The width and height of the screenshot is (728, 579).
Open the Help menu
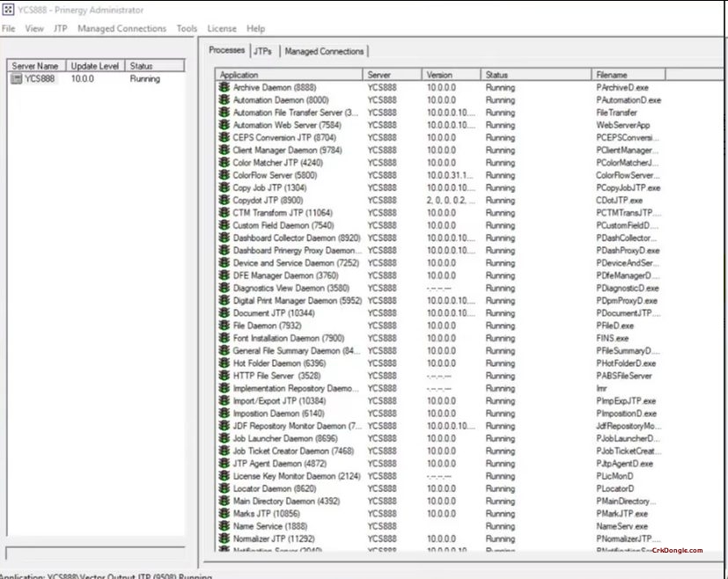[x=255, y=28]
